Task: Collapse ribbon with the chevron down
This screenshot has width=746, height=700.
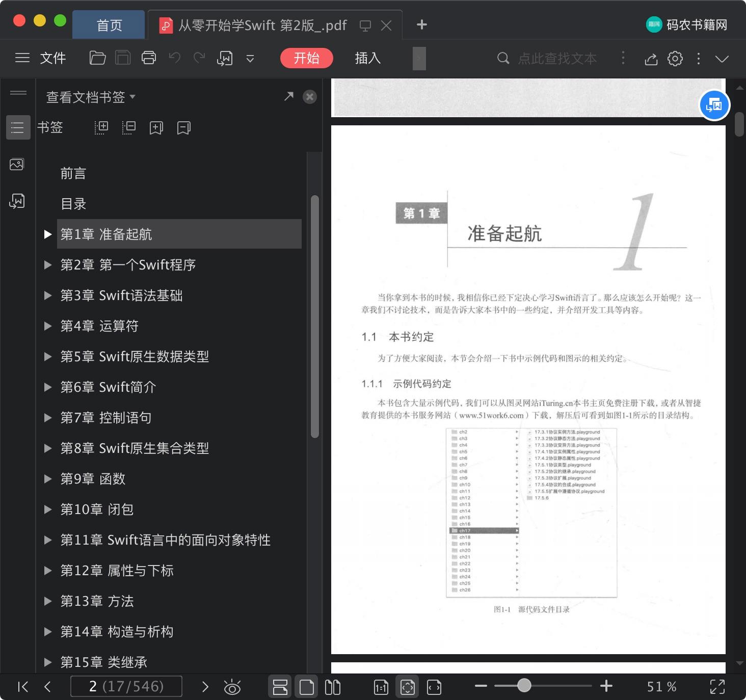Action: 722,59
